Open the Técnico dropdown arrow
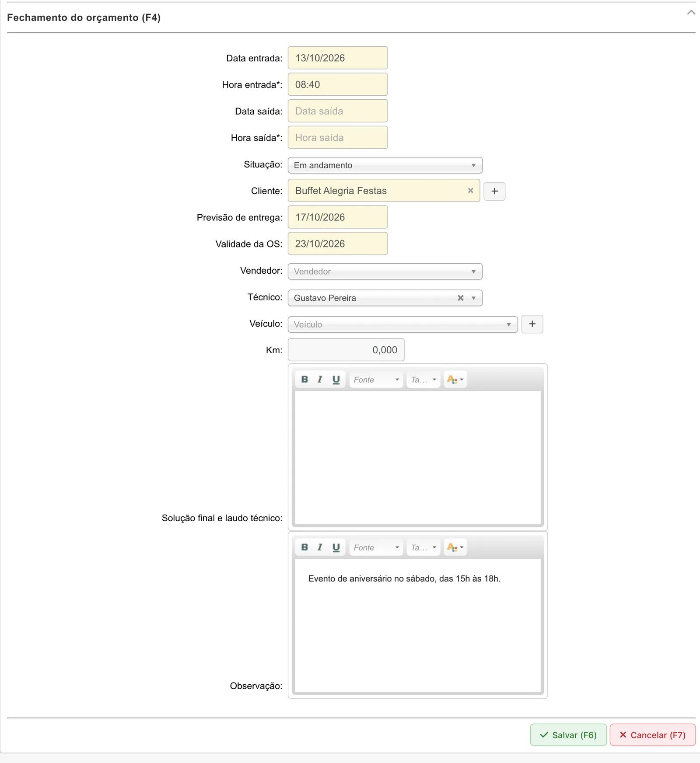The height and width of the screenshot is (763, 700). coord(473,298)
